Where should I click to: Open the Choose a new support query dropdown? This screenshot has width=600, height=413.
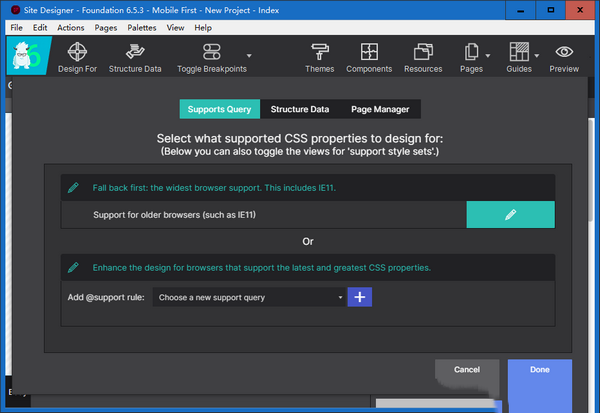(x=249, y=297)
